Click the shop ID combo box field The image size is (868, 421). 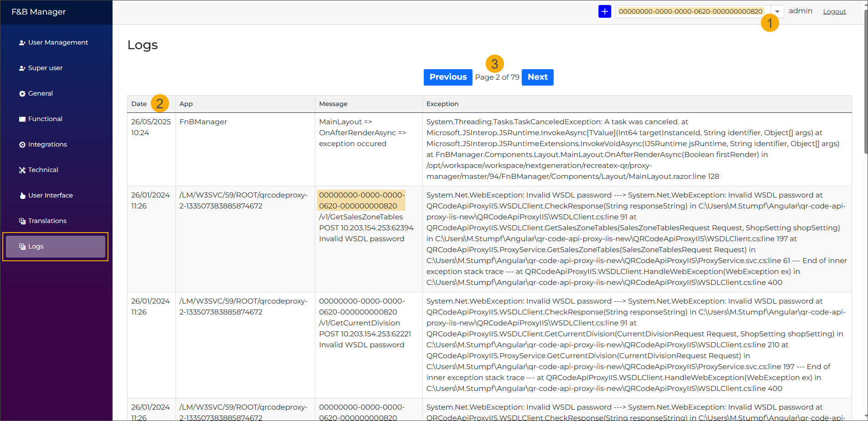pos(690,12)
